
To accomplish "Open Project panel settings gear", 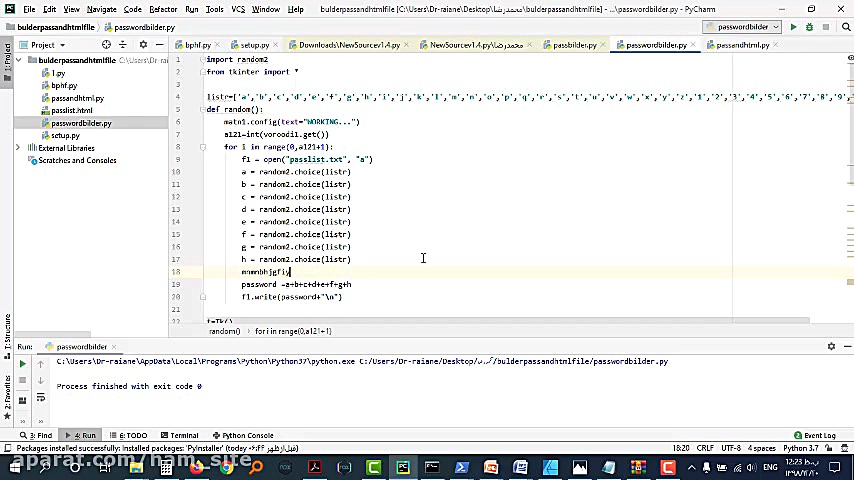I will pyautogui.click(x=143, y=45).
